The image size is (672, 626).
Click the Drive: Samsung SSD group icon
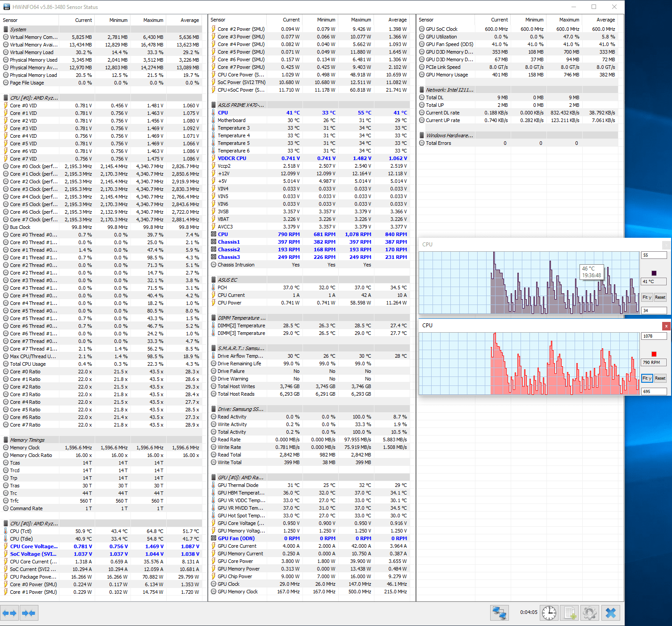coord(214,409)
